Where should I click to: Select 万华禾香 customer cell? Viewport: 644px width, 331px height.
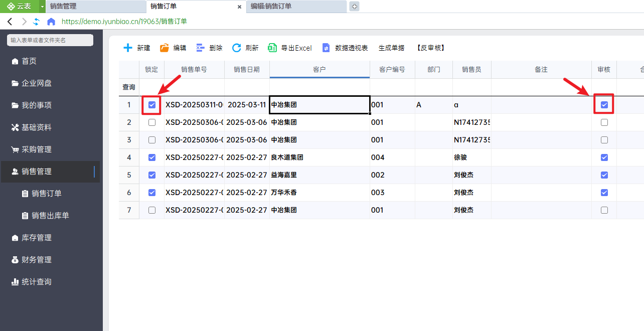(x=319, y=193)
